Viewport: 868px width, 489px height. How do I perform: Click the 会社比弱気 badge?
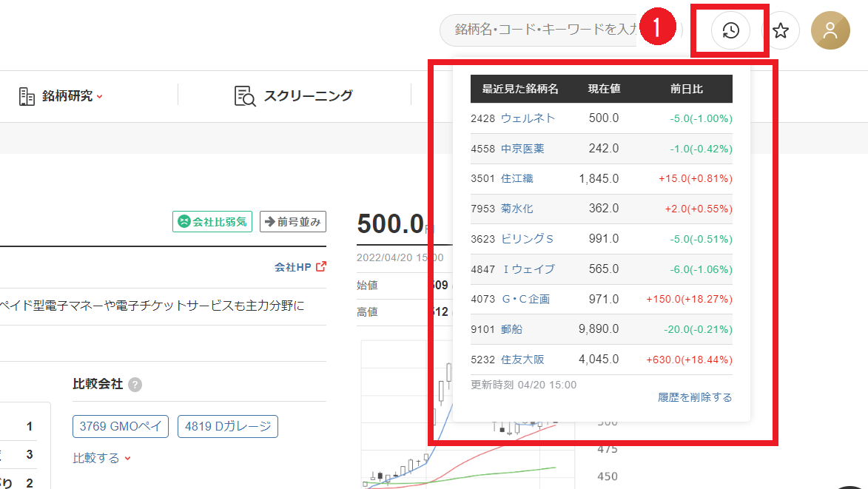point(212,222)
